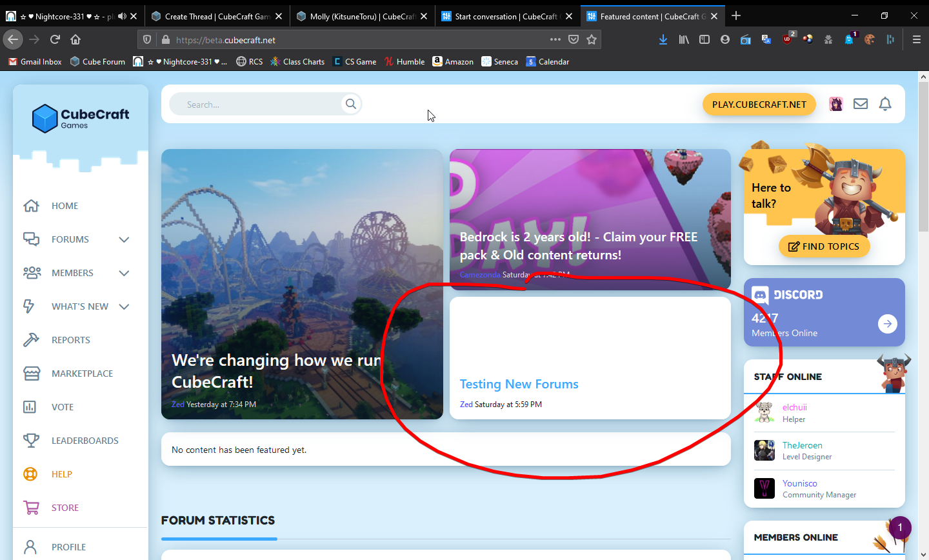Open the Amazon bookmark
Screen dimensions: 929x560
click(x=453, y=61)
